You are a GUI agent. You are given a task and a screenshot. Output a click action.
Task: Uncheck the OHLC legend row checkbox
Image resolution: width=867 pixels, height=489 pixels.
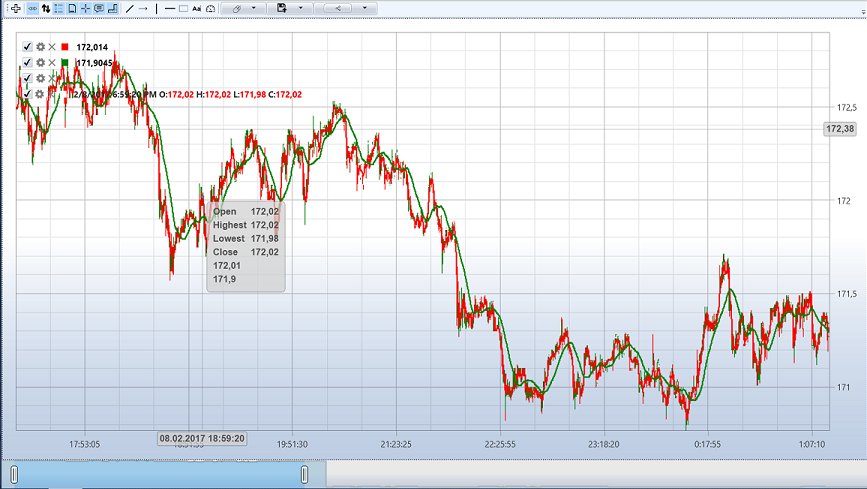[x=27, y=94]
